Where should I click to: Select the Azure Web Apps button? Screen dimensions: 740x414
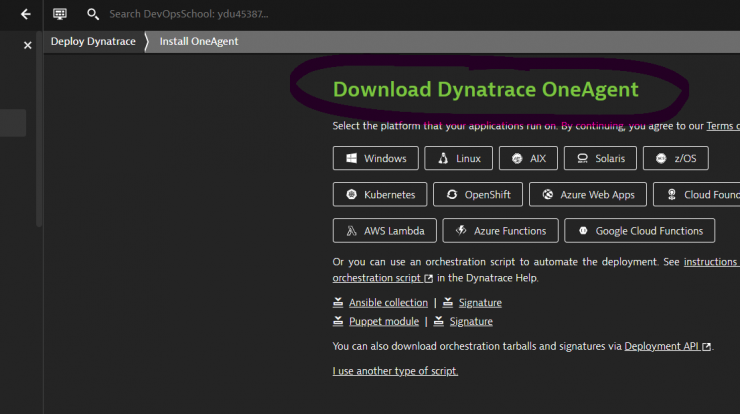(x=588, y=194)
